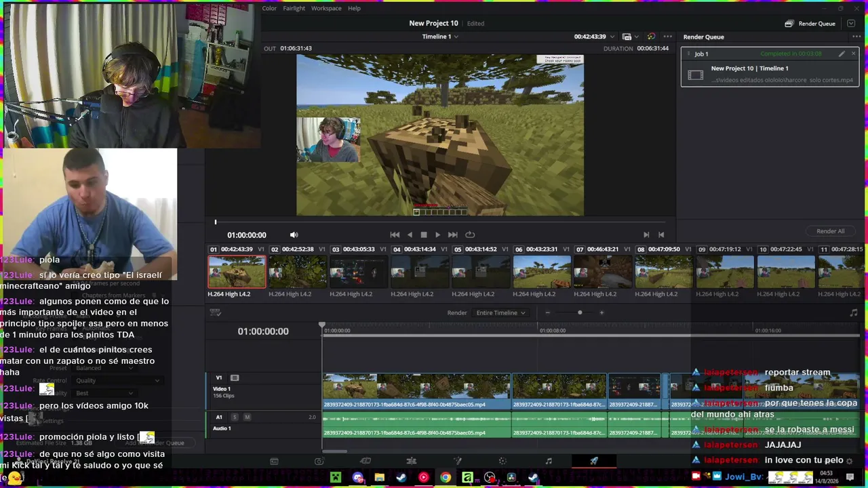Open the Fairlight menu

(294, 8)
